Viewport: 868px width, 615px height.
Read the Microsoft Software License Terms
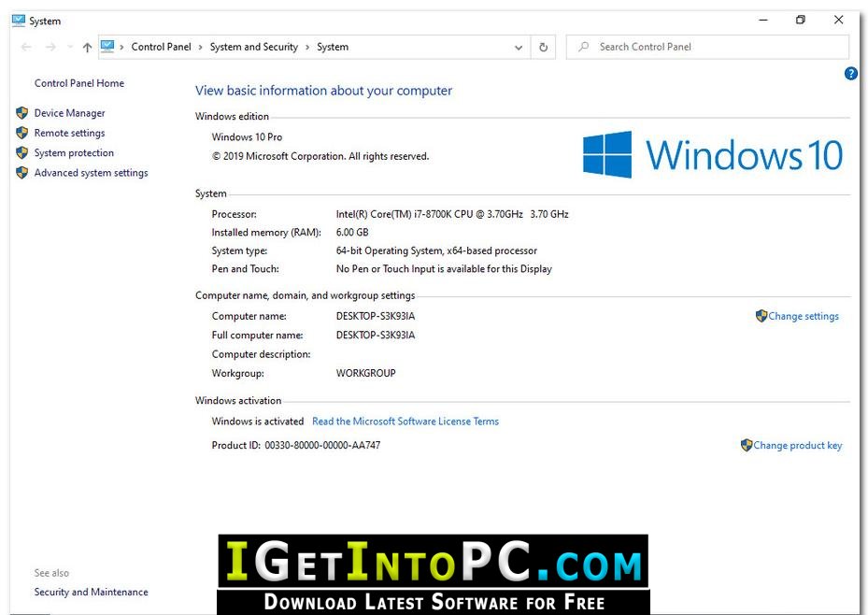click(406, 422)
